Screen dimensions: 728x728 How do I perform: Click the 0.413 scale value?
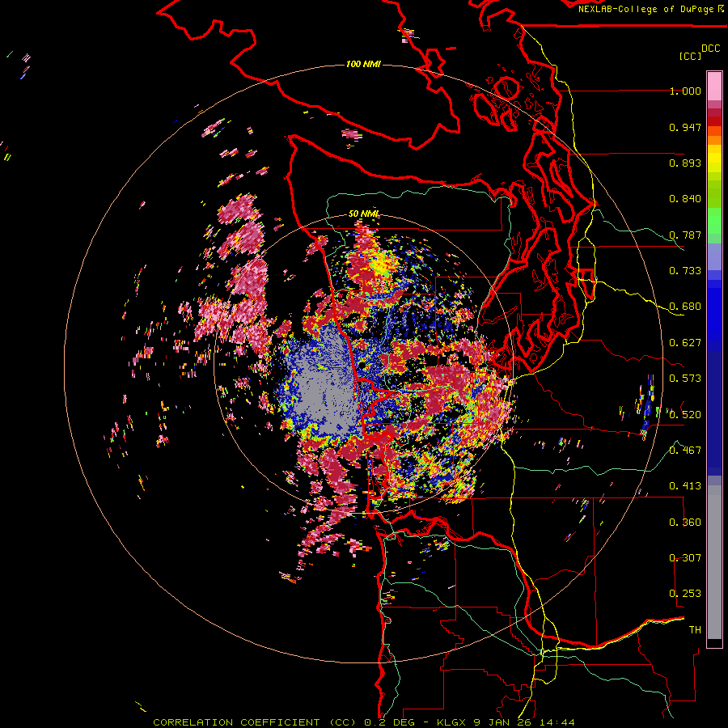685,486
